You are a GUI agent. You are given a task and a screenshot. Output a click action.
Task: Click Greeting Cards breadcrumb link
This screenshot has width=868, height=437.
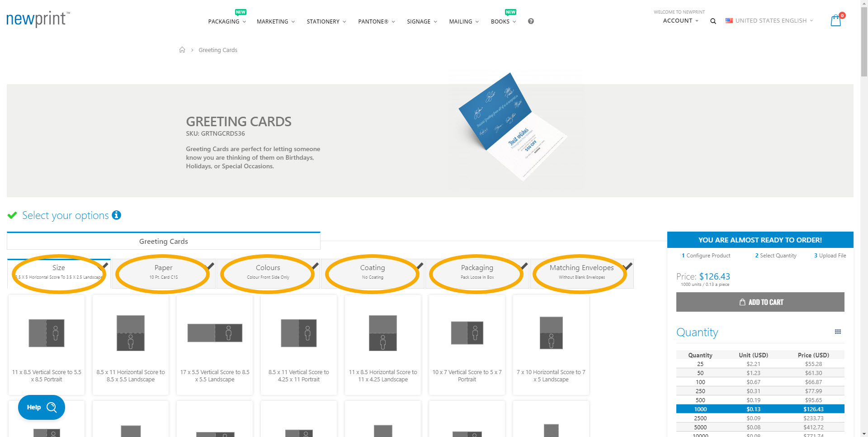click(218, 50)
